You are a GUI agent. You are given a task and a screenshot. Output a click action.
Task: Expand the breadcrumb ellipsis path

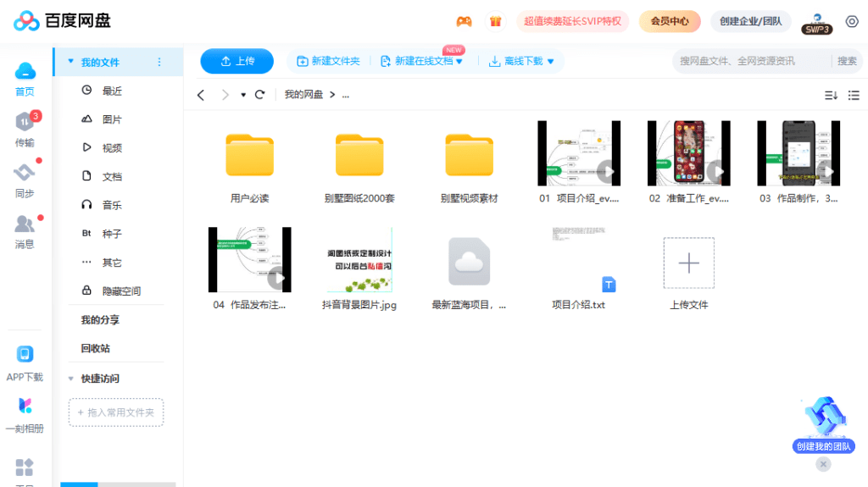(346, 95)
